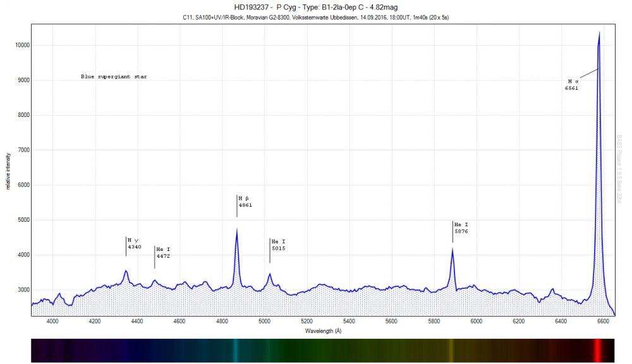This screenshot has height=364, width=632.
Task: Select the 6000 tick on the intensity axis
Action: pyautogui.click(x=24, y=185)
